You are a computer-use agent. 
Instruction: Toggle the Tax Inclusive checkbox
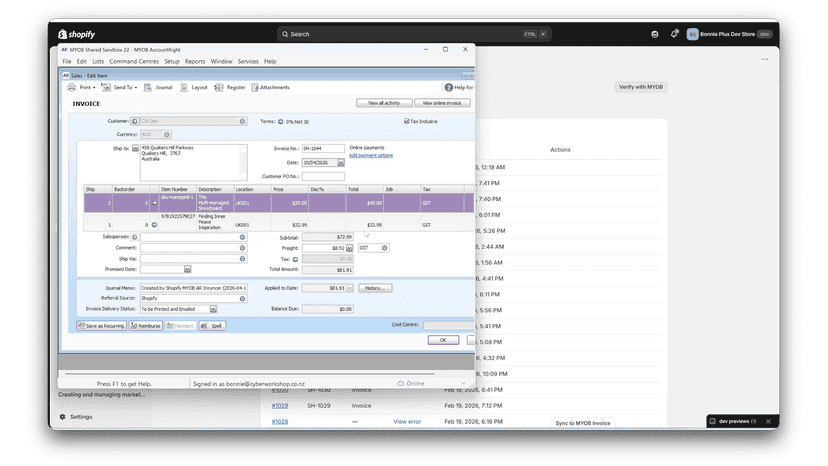point(407,121)
